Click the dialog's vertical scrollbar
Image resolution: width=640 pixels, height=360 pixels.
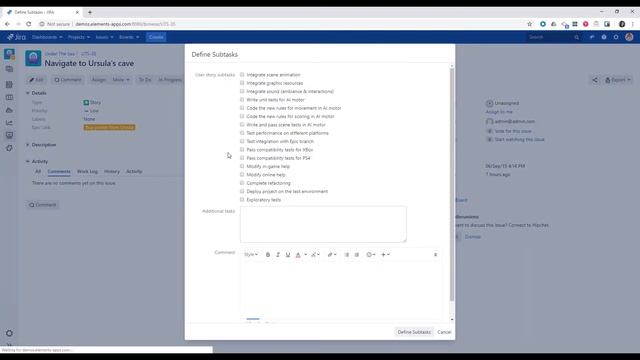pyautogui.click(x=452, y=184)
